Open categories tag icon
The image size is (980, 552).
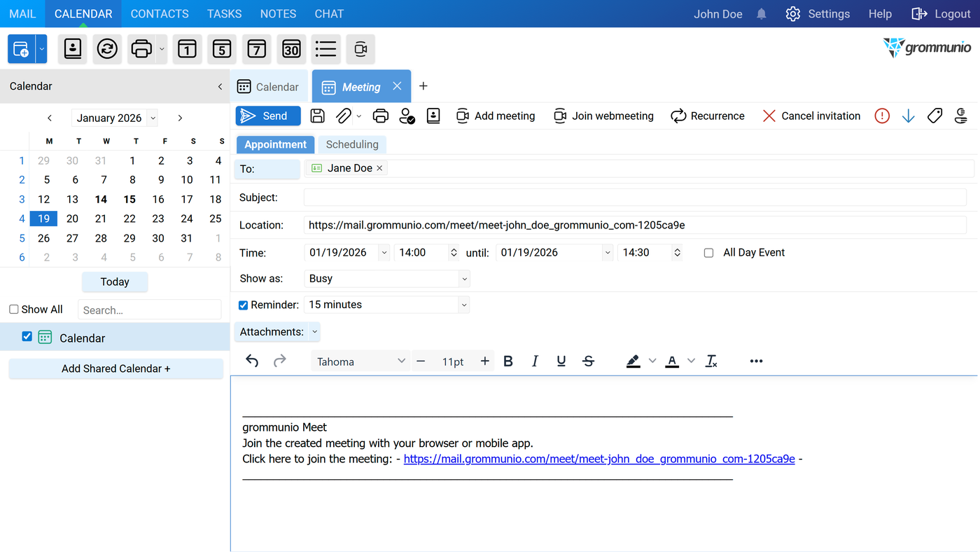[934, 116]
